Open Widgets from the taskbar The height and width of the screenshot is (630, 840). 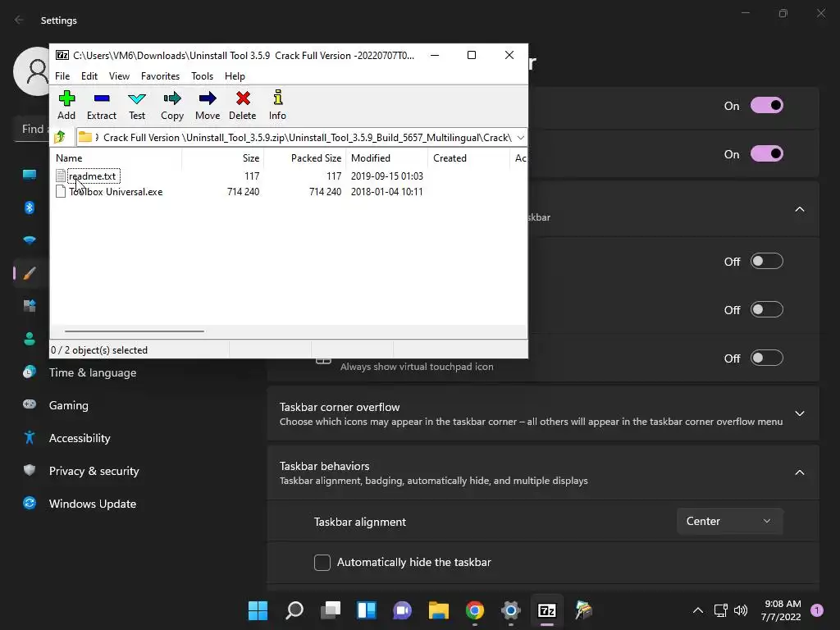click(x=367, y=610)
